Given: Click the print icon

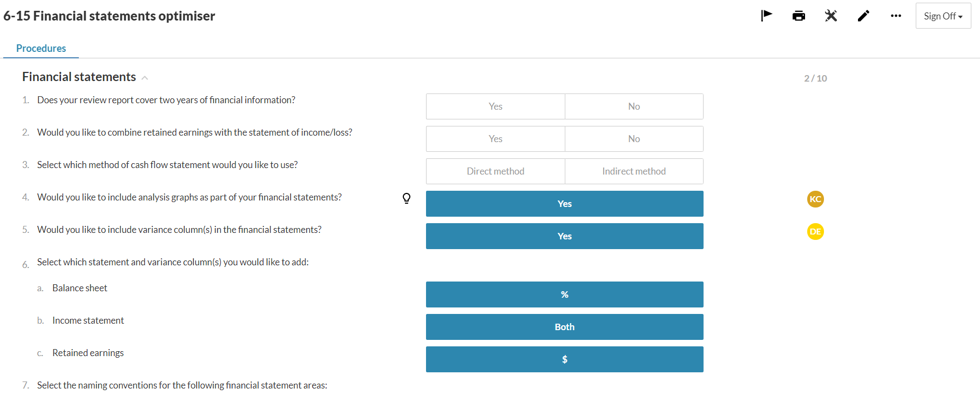Looking at the screenshot, I should point(799,16).
